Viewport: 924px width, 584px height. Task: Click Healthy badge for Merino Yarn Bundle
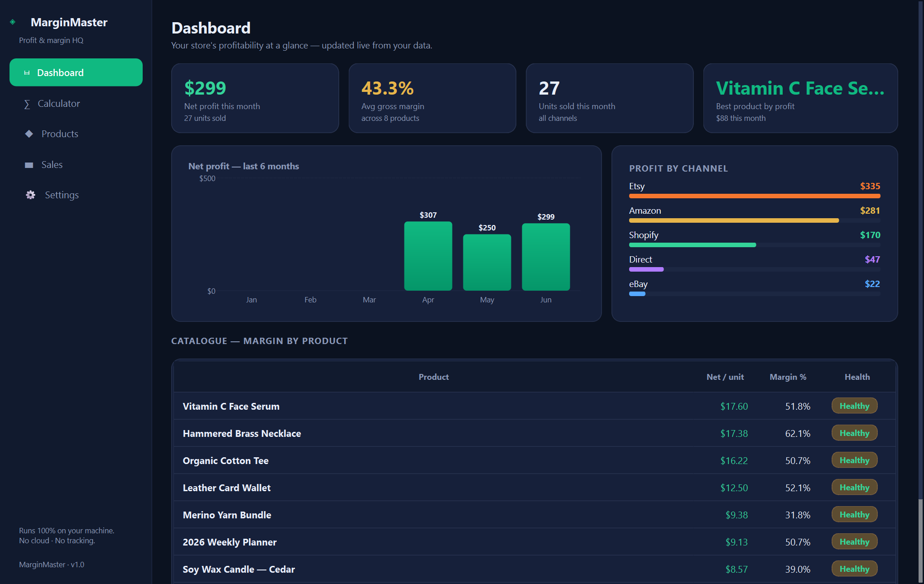tap(854, 514)
